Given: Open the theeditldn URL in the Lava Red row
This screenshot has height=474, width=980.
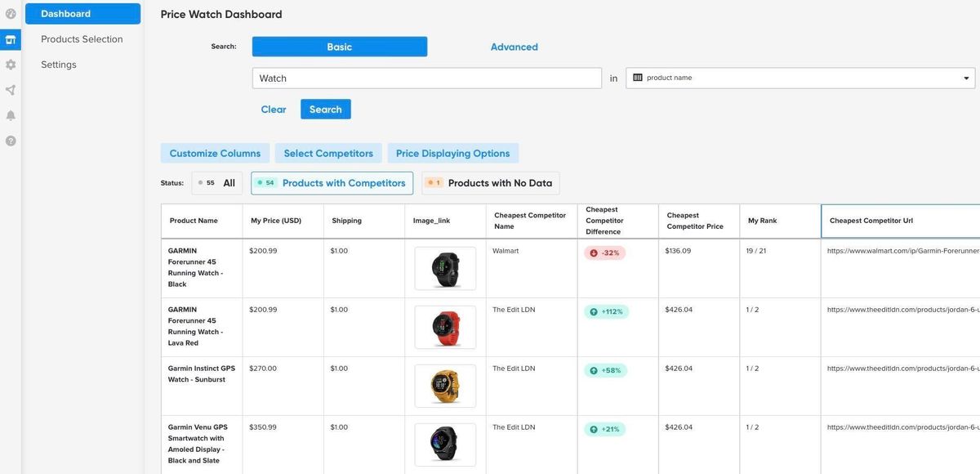Looking at the screenshot, I should tap(903, 310).
